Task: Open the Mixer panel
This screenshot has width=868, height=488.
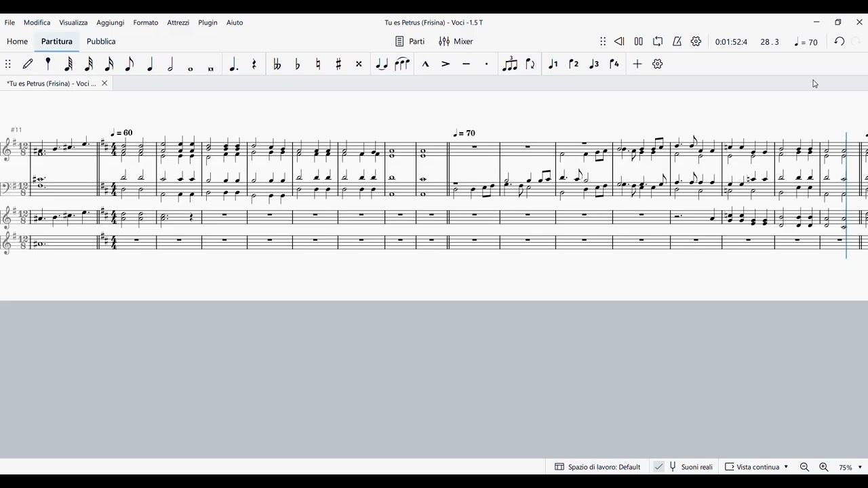Action: [x=456, y=41]
